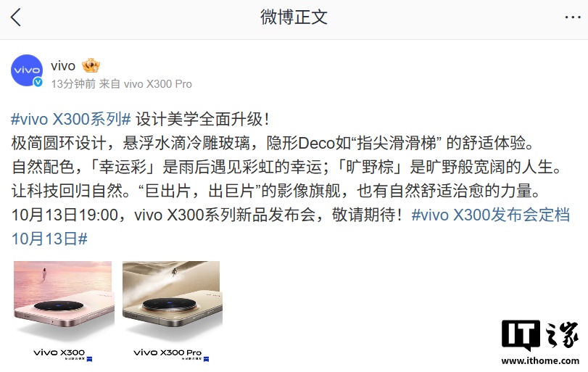
Task: Tap the back arrow icon
Action: 15,17
